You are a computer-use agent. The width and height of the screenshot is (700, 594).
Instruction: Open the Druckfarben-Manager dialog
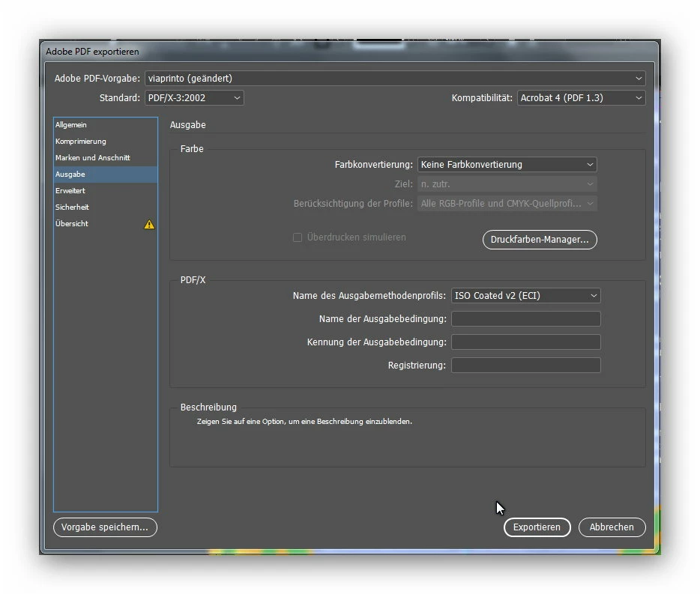pyautogui.click(x=540, y=240)
